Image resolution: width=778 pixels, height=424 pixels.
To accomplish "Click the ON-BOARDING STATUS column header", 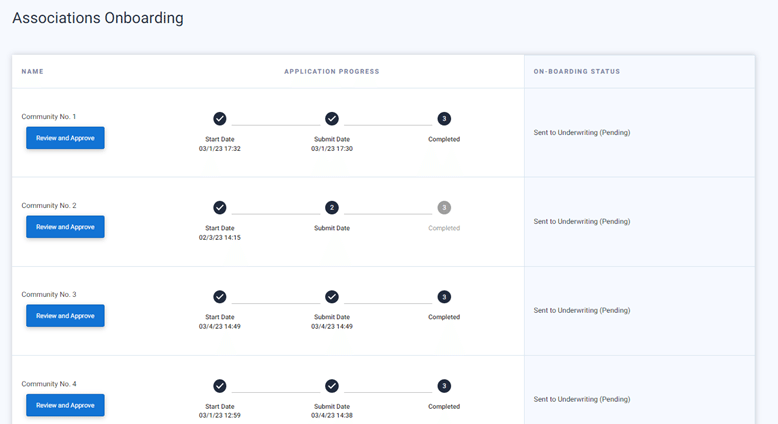I will [577, 71].
